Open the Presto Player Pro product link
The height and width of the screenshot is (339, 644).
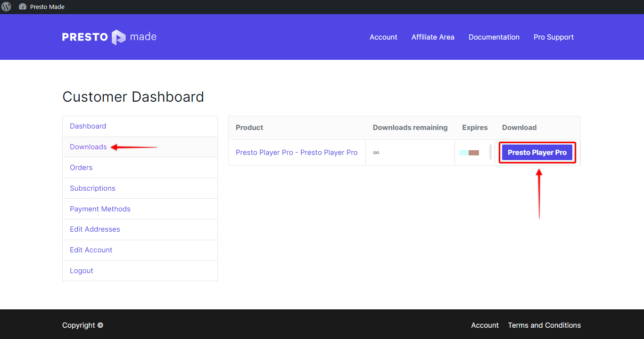[297, 153]
